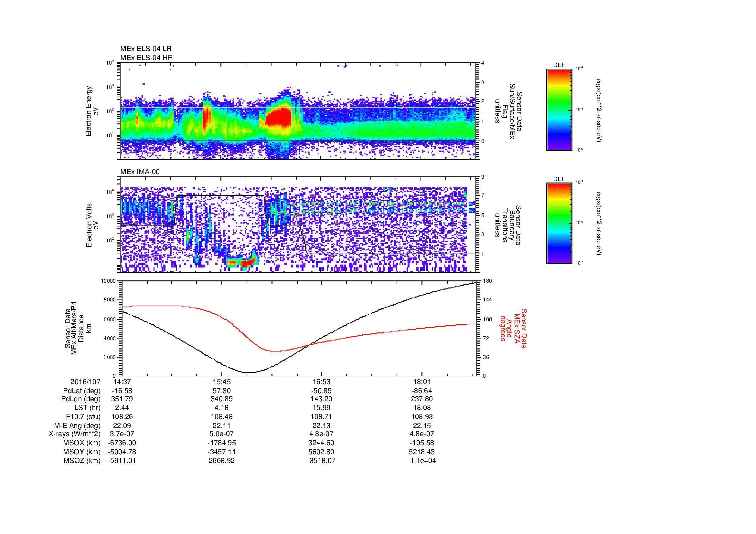Click the '15:45' time tick label
756x534 pixels.
(x=222, y=382)
